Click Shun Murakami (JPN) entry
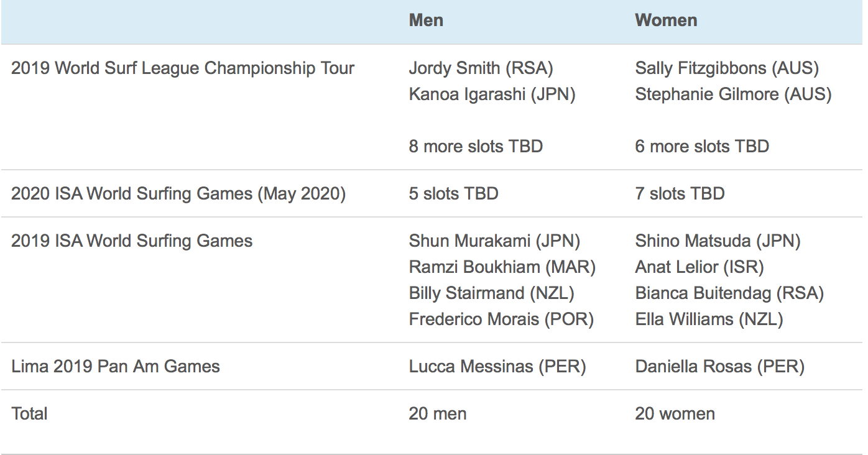This screenshot has height=455, width=868. (x=494, y=241)
